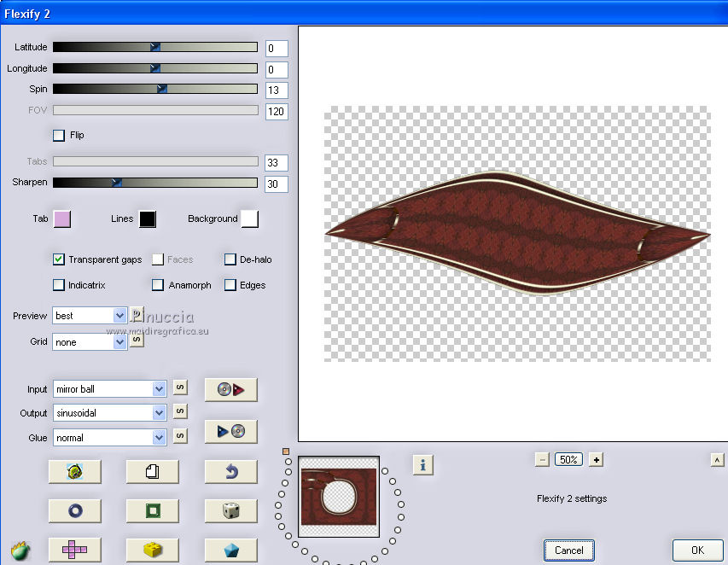Click the pink cross unfolded cube button

(x=75, y=550)
